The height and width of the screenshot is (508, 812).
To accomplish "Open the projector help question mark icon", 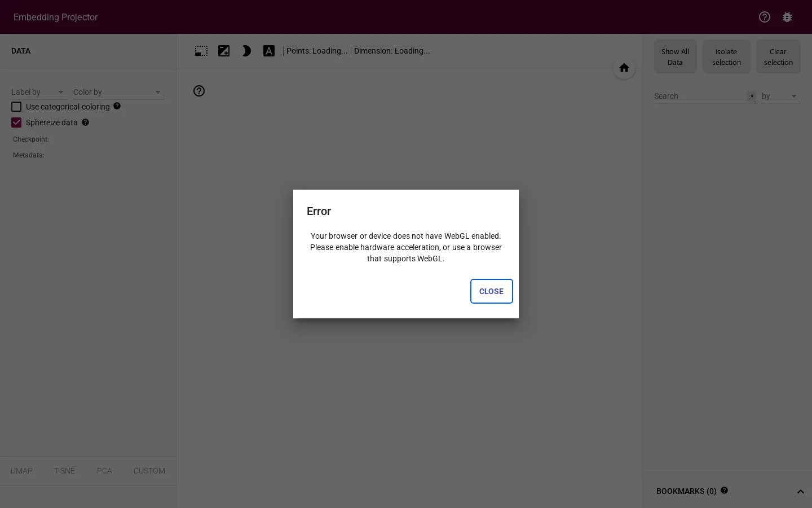I will click(199, 91).
